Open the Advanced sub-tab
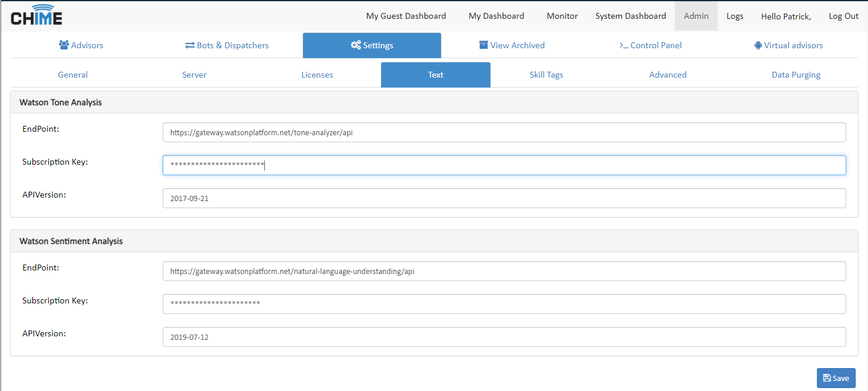Image resolution: width=868 pixels, height=391 pixels. pos(668,75)
